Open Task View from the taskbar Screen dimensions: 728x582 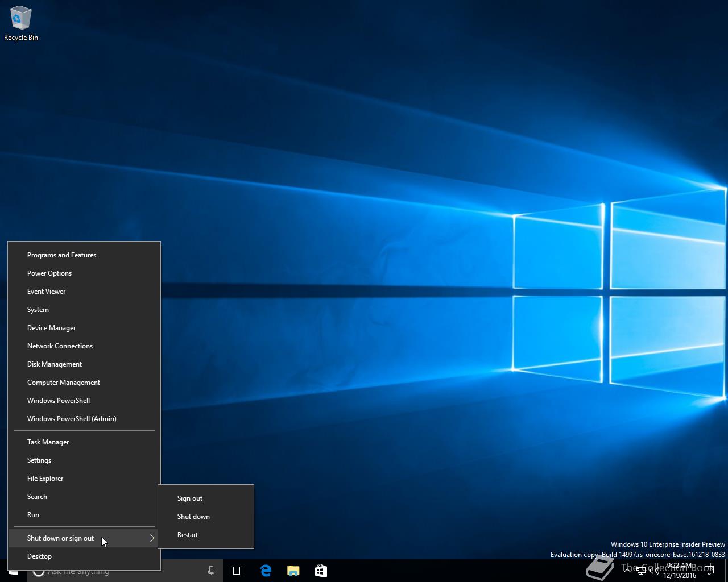click(237, 571)
